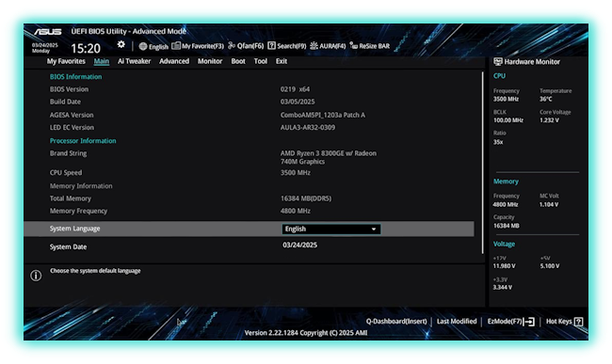
Task: Click the information icon beside the help text
Action: 36,276
